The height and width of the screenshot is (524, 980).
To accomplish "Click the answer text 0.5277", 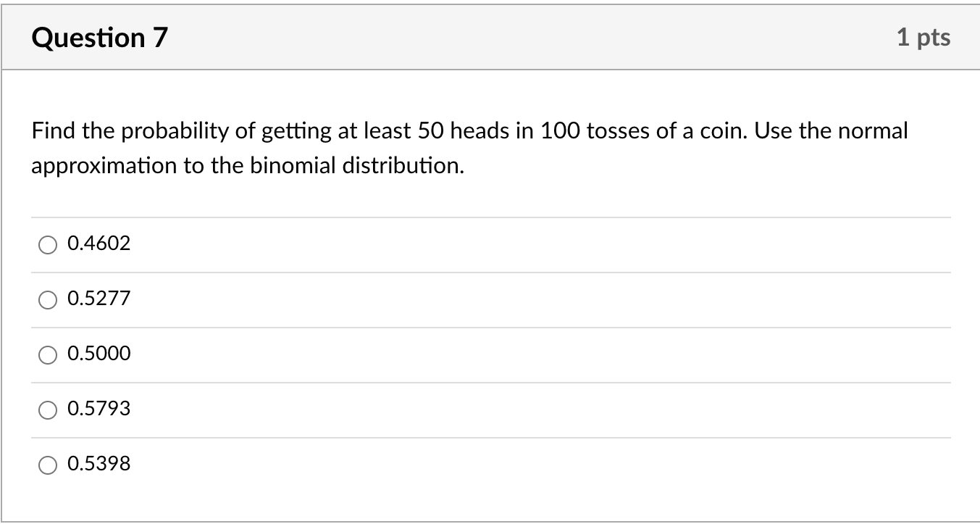I will pyautogui.click(x=98, y=298).
